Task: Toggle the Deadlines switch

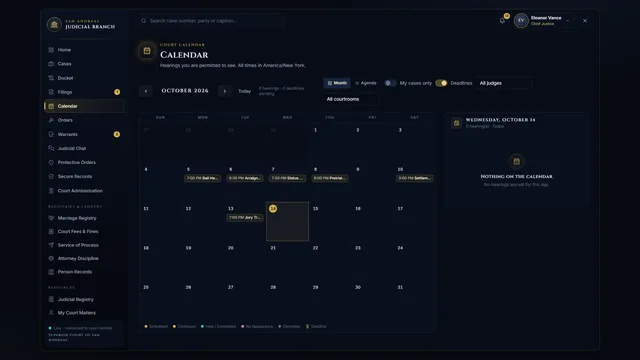Action: point(441,83)
